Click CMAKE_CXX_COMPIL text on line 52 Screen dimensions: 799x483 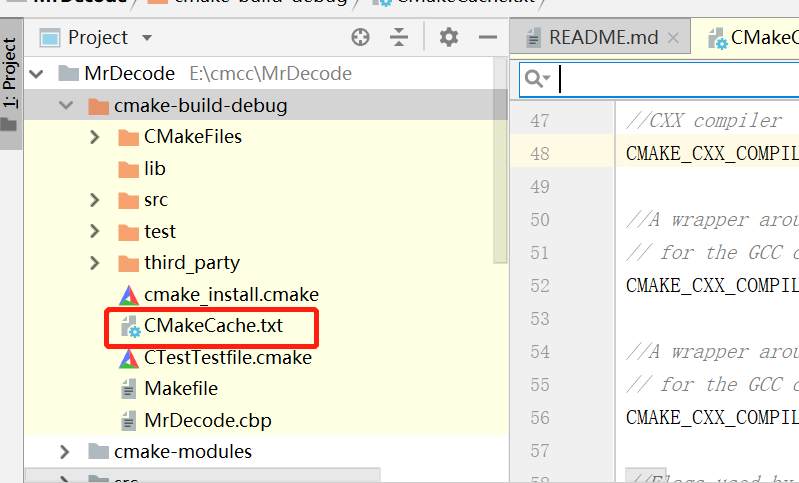pyautogui.click(x=712, y=286)
